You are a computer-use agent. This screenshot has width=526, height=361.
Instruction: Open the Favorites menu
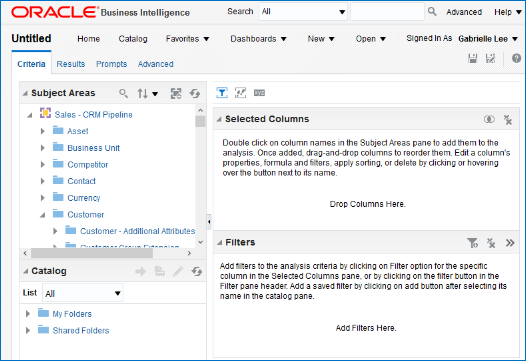pos(187,39)
